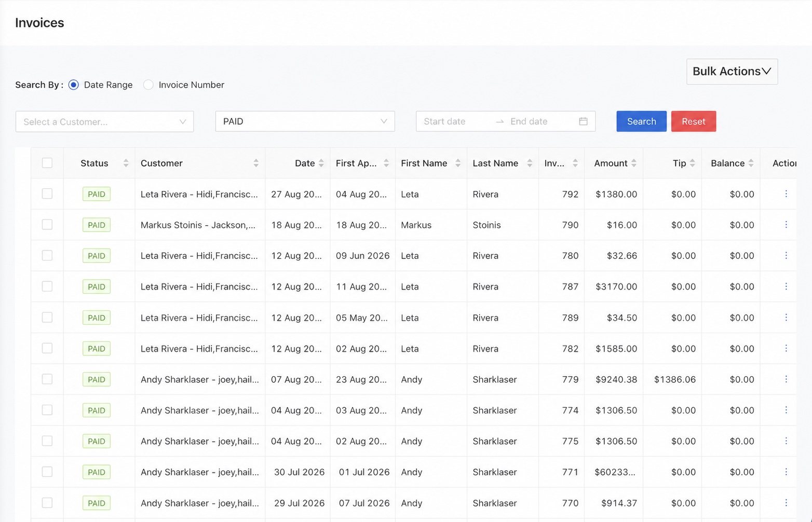Sort by Customer column arrows
The width and height of the screenshot is (812, 522).
click(x=256, y=163)
